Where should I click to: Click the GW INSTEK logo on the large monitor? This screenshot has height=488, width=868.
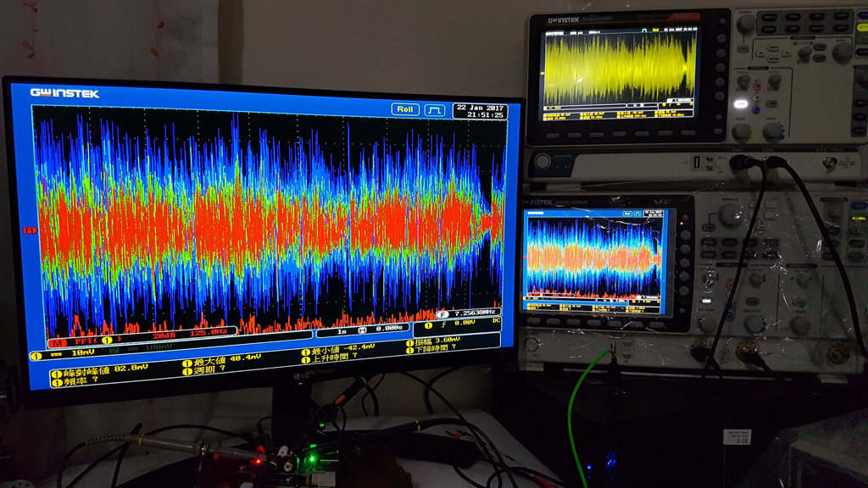pyautogui.click(x=64, y=93)
